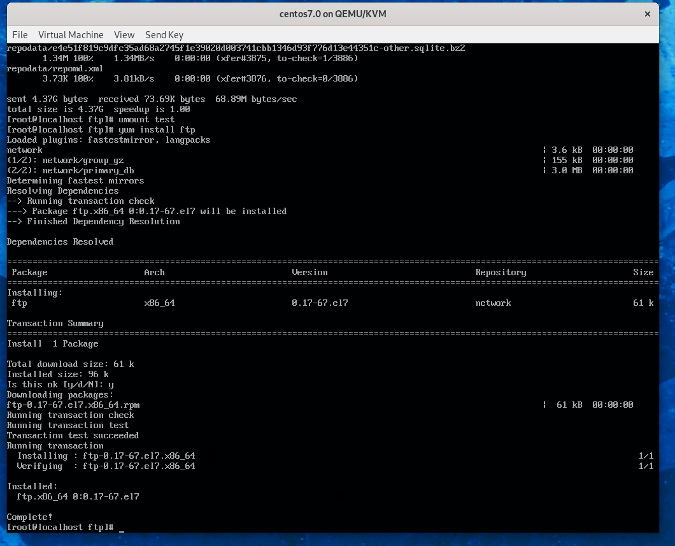Screen dimensions: 675x546
Task: Click the 'Repository' column header text
Action: [x=500, y=272]
